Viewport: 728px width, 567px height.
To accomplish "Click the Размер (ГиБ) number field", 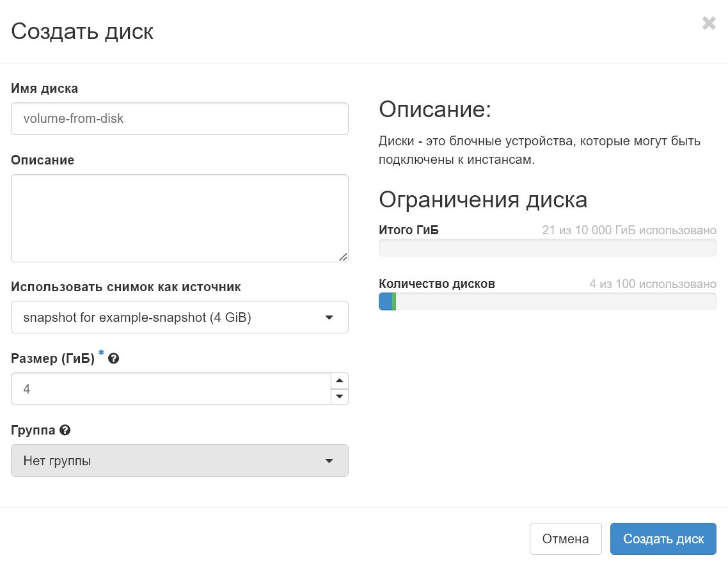I will click(x=173, y=388).
